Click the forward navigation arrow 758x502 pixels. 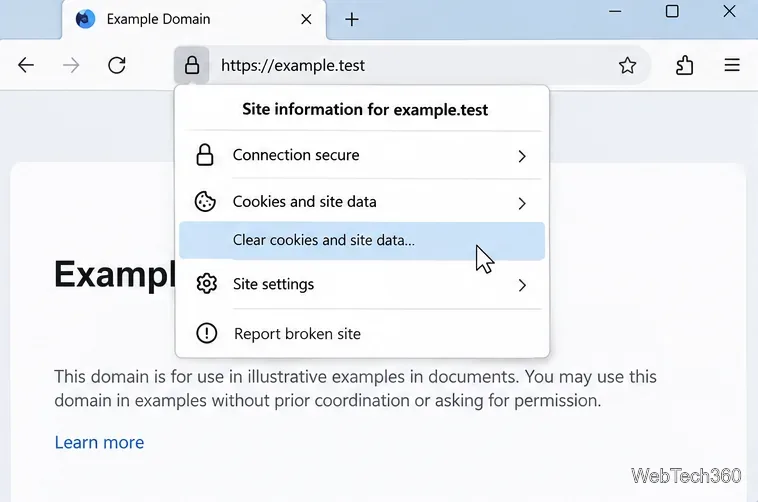pyautogui.click(x=71, y=65)
